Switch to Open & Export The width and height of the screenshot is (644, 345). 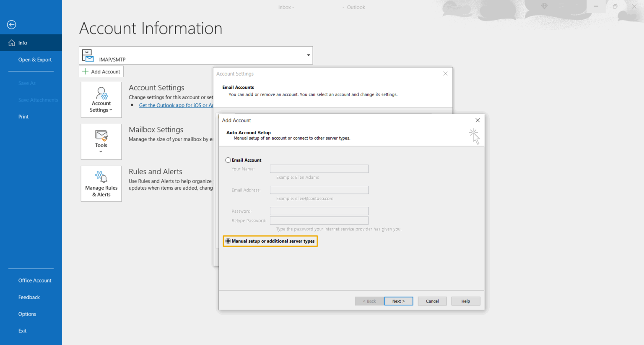(35, 60)
